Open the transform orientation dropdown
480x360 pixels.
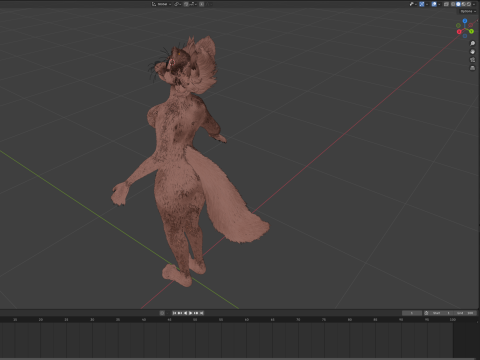(161, 4)
